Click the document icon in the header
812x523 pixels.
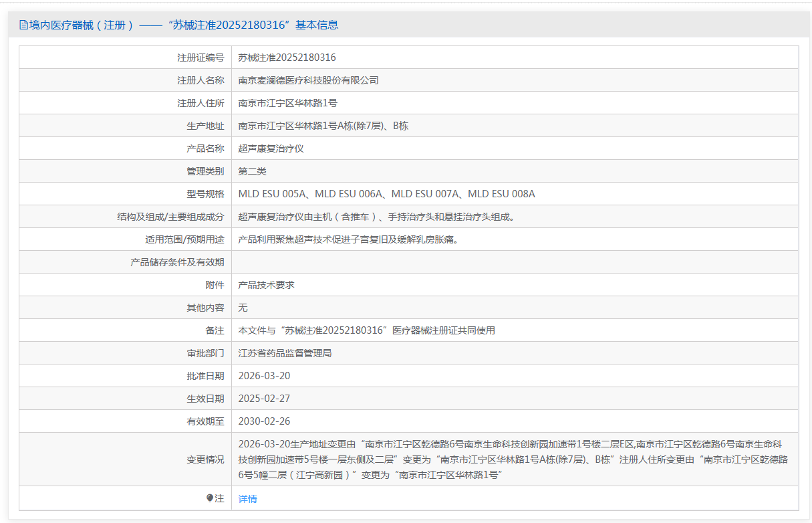(23, 25)
